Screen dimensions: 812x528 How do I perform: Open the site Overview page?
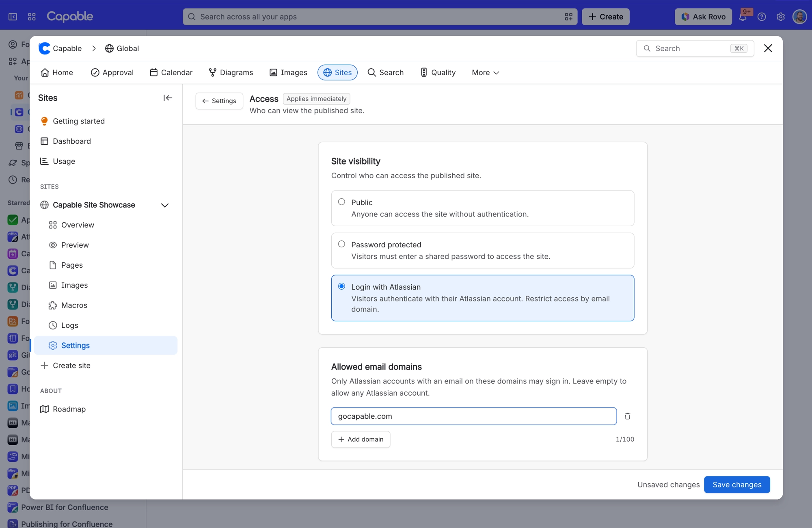(71, 225)
